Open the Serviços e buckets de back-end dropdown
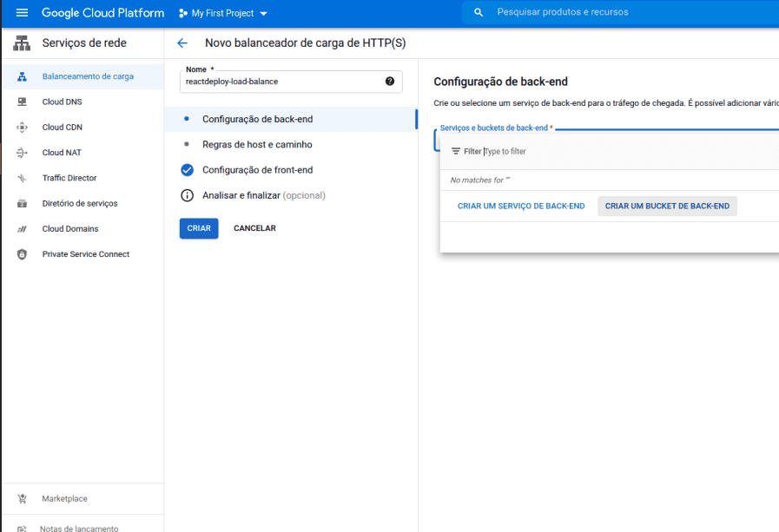The image size is (779, 532). pyautogui.click(x=608, y=139)
